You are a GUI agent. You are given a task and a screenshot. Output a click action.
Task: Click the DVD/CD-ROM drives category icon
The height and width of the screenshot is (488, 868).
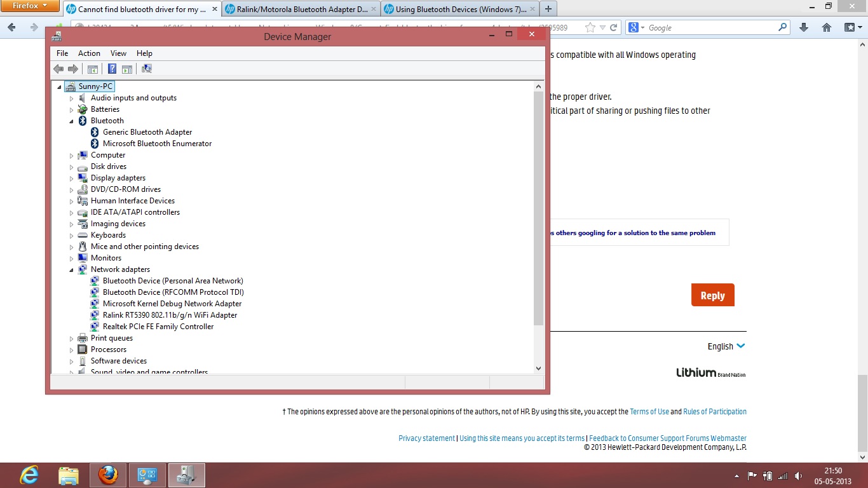click(x=83, y=189)
